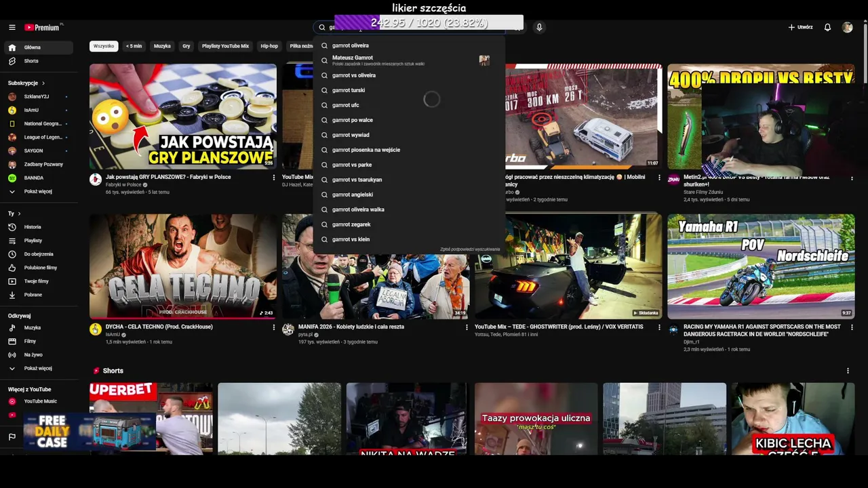Select the Muzyka filter chip
868x488 pixels.
click(162, 46)
